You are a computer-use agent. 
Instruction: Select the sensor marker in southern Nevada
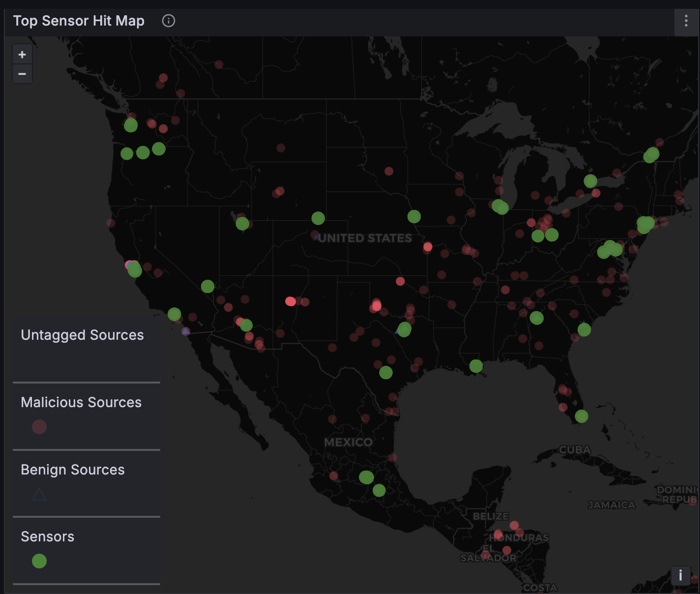pyautogui.click(x=207, y=286)
